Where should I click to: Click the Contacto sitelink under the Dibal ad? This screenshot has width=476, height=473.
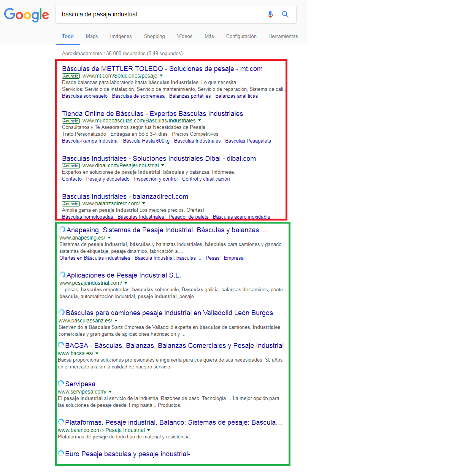click(71, 179)
